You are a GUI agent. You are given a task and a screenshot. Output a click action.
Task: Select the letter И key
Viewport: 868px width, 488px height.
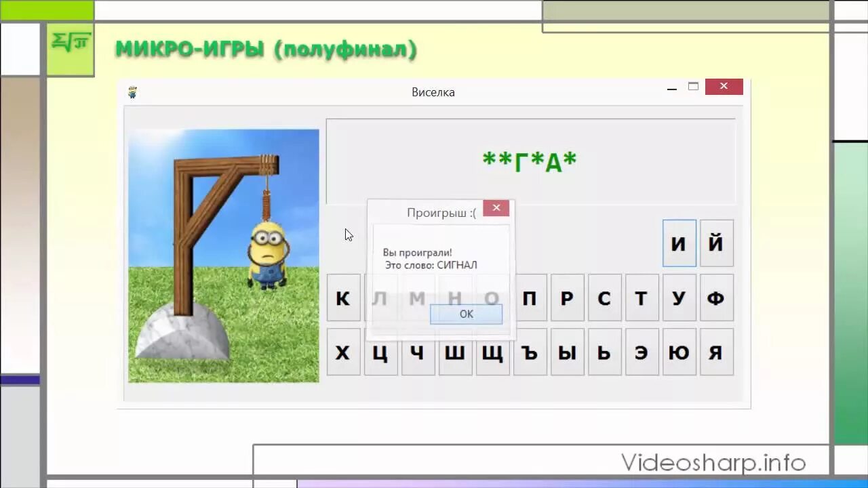click(x=679, y=243)
